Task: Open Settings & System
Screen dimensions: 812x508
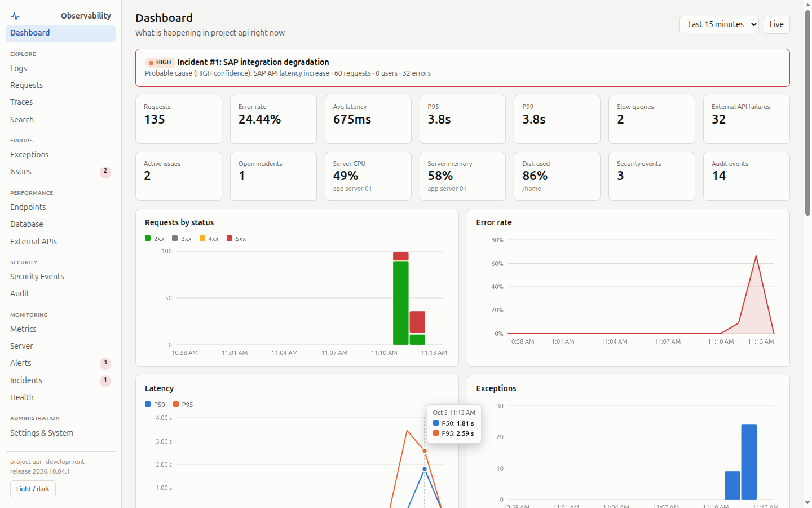Action: click(60, 433)
